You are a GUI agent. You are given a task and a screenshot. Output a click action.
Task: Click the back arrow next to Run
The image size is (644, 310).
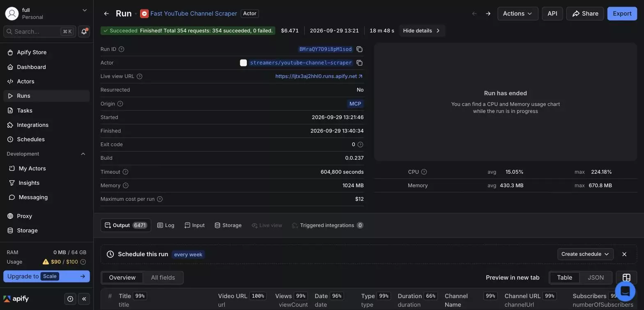[x=106, y=14]
